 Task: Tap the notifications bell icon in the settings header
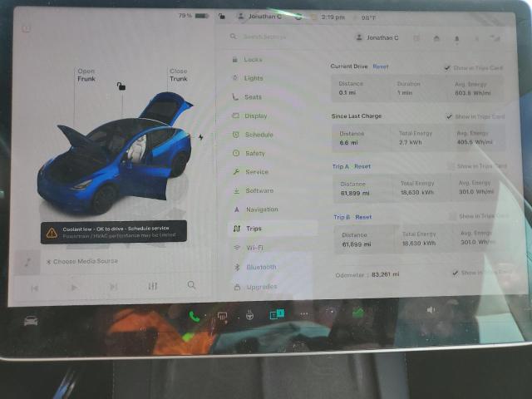456,38
